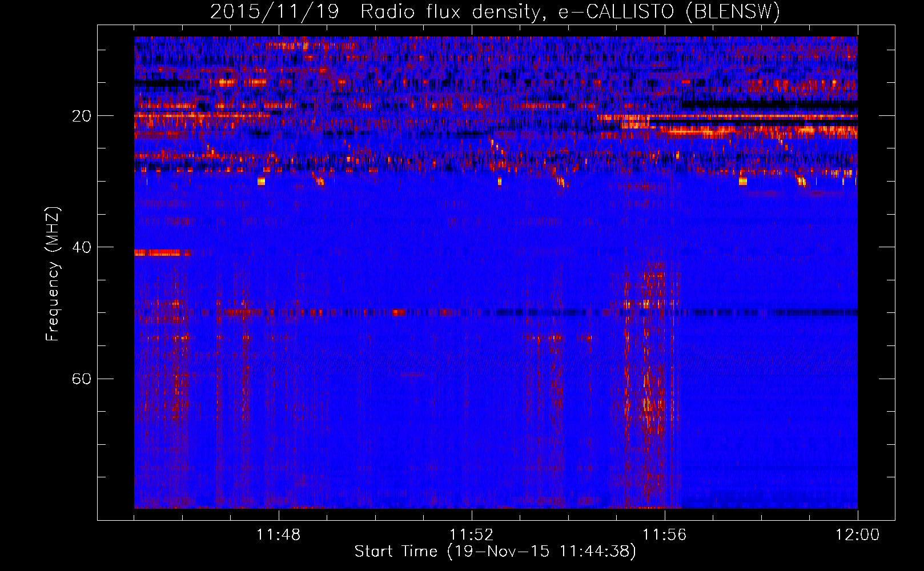The height and width of the screenshot is (571, 924).
Task: Click the 11:56 time tick label
Action: (664, 535)
